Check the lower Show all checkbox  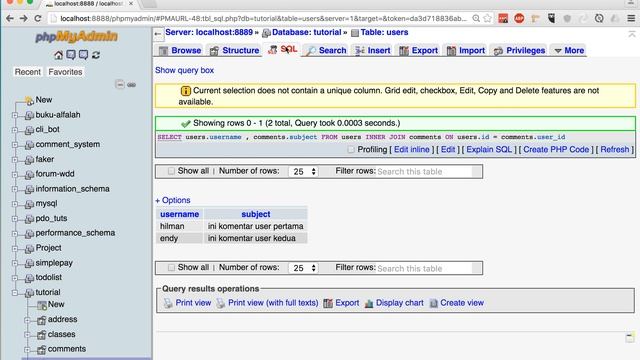pyautogui.click(x=171, y=267)
